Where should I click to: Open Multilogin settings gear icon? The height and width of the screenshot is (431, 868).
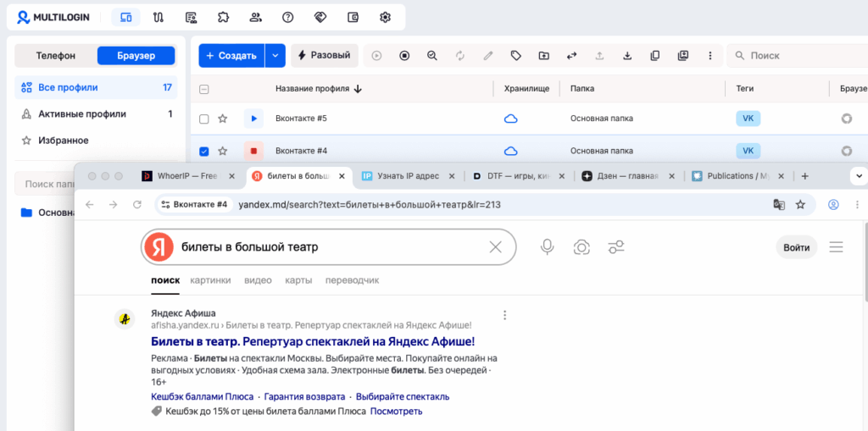point(386,17)
